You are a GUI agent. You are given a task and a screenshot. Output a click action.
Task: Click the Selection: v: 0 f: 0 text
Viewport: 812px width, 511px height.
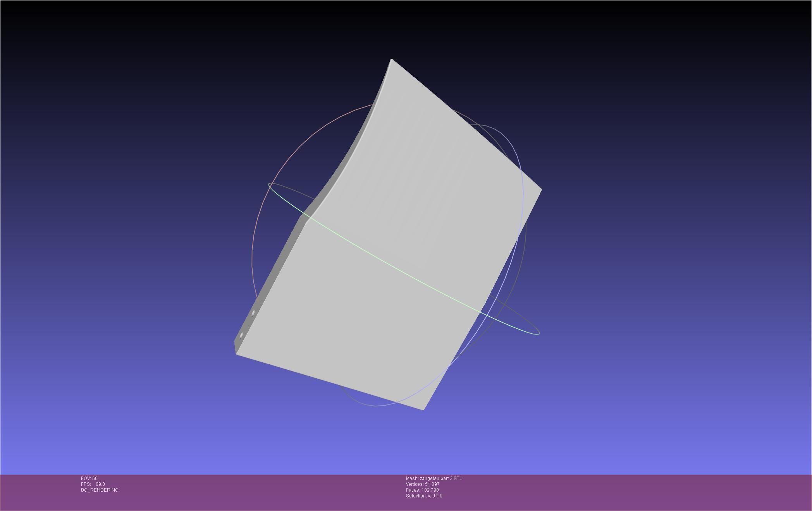(424, 496)
